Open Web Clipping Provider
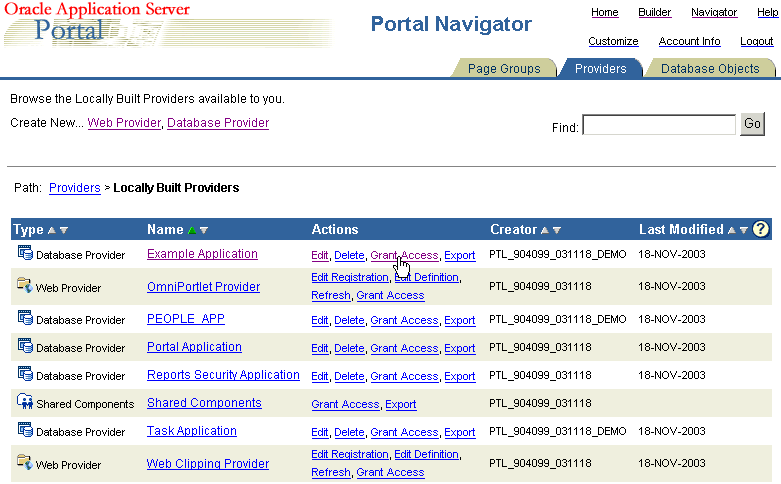Screen dimensions: 781x484 pos(208,464)
